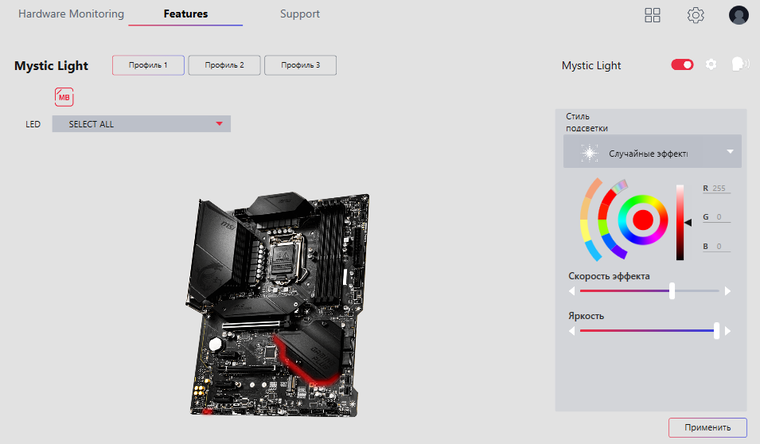Increase brightness with right arrow
The image size is (760, 444).
coord(728,331)
